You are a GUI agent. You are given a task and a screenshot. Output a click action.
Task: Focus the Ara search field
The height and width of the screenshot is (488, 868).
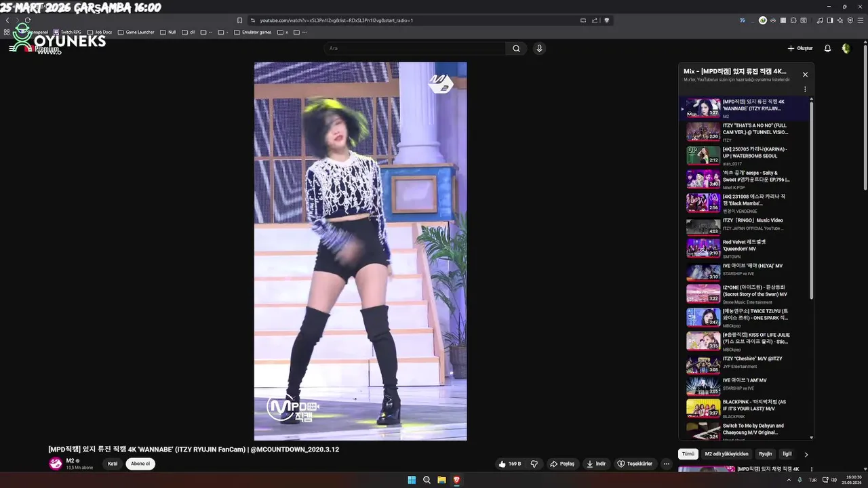[x=414, y=48]
